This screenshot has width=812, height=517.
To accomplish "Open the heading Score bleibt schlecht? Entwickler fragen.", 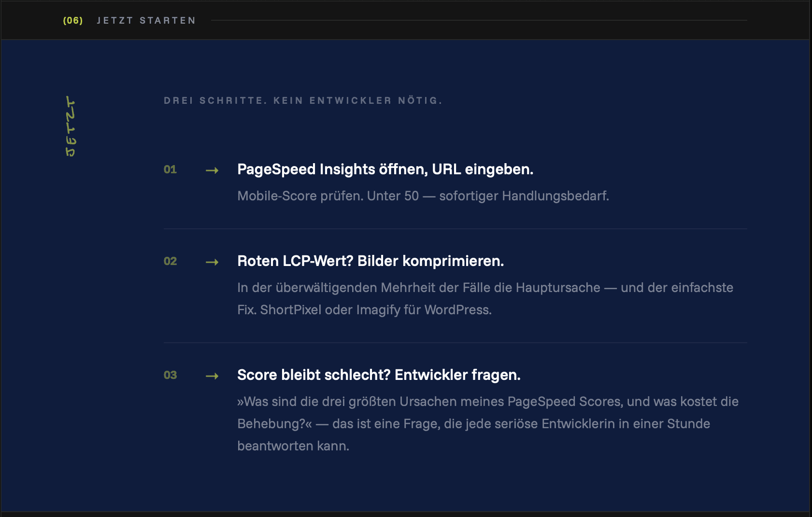I will (379, 375).
